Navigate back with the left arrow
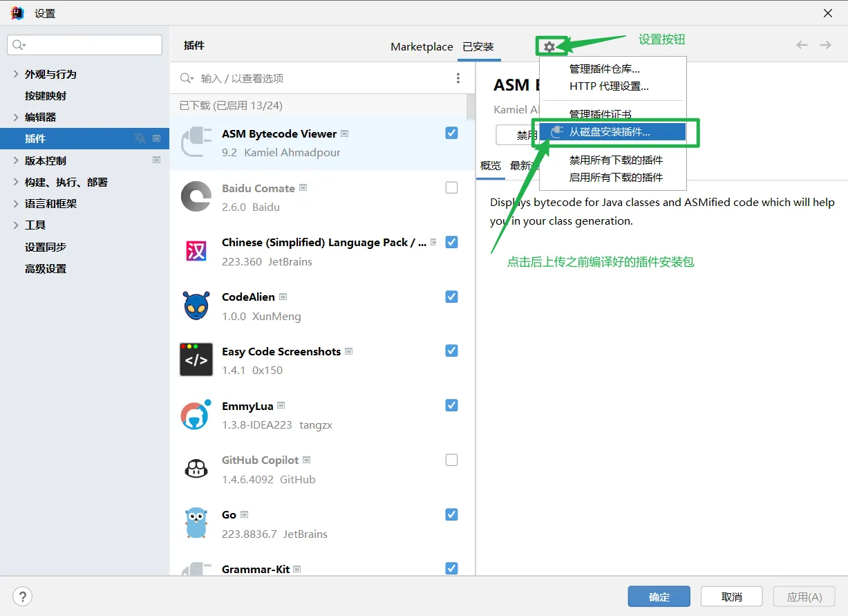The height and width of the screenshot is (616, 848). point(802,45)
